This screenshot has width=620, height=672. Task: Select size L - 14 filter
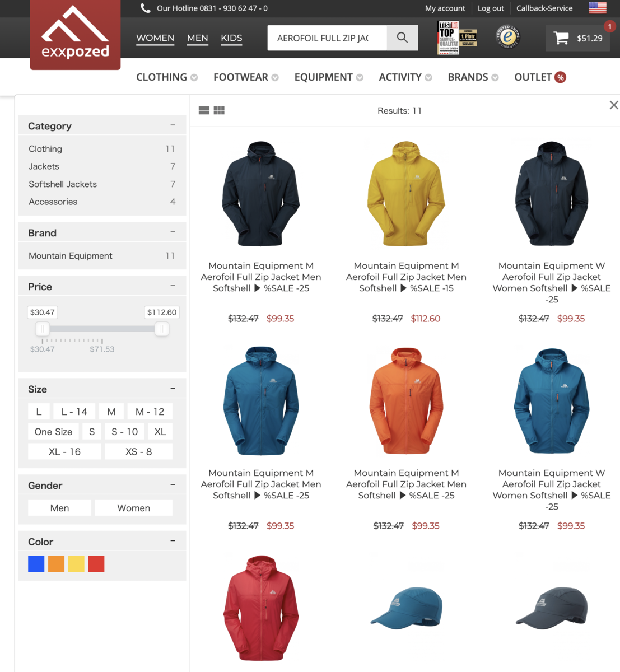(74, 412)
